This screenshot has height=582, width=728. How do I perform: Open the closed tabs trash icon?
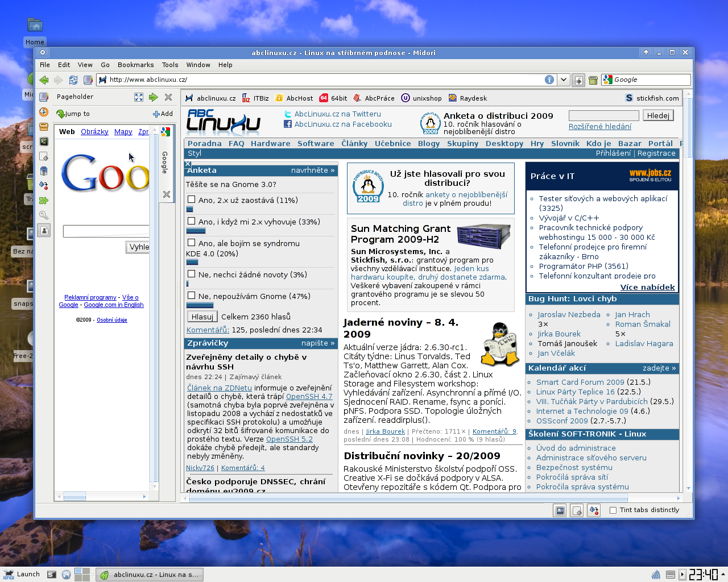(x=593, y=80)
